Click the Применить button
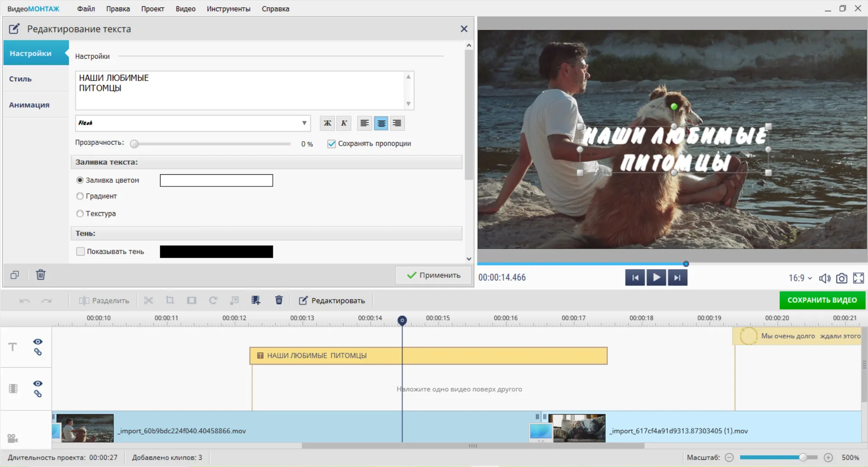The height and width of the screenshot is (467, 868). pos(433,275)
